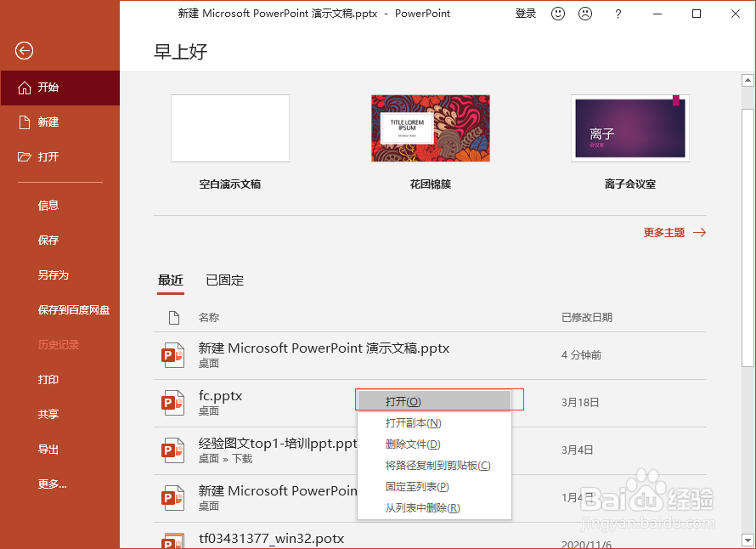This screenshot has width=756, height=549.
Task: Click the scrollbar up arrow
Action: point(746,79)
